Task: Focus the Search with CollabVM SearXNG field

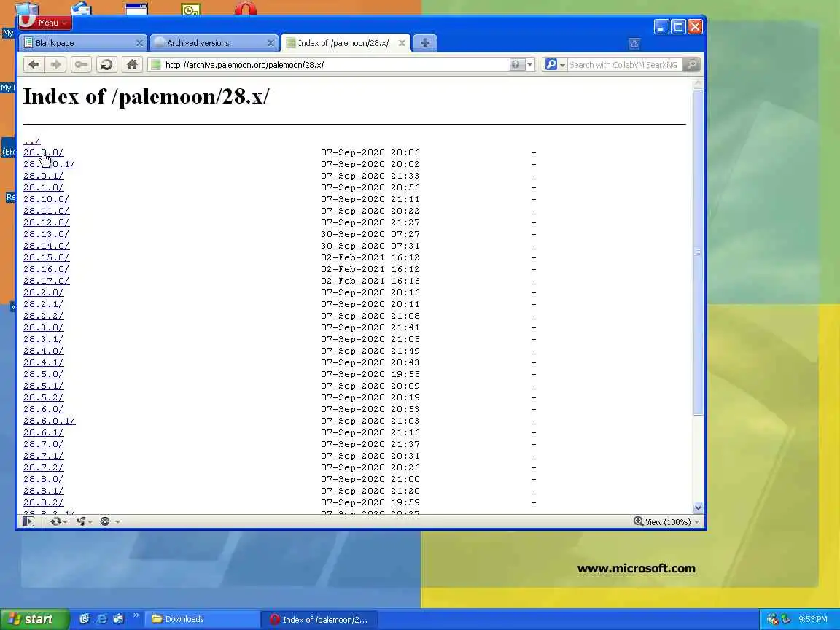Action: point(625,65)
